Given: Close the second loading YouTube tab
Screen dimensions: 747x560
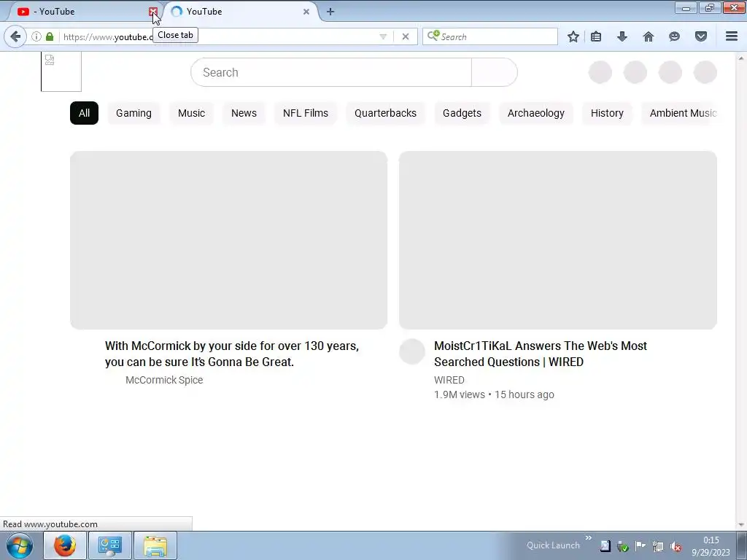Looking at the screenshot, I should (306, 12).
